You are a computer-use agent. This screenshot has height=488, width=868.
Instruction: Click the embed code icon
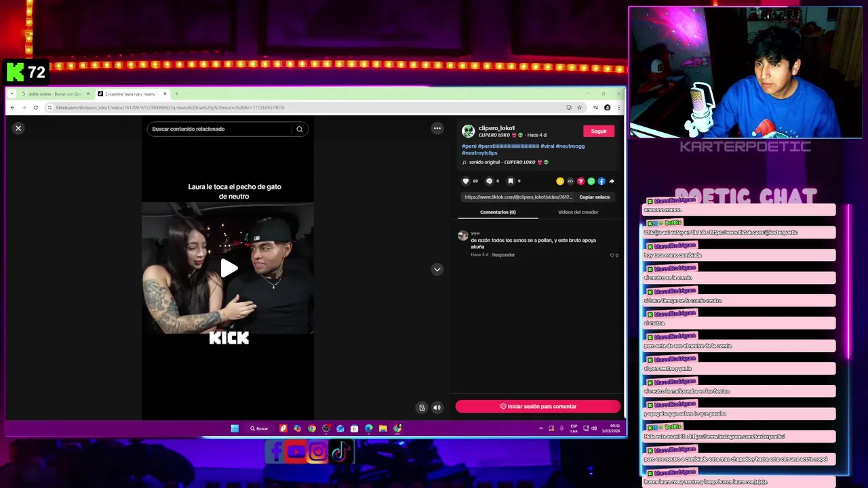(x=570, y=181)
